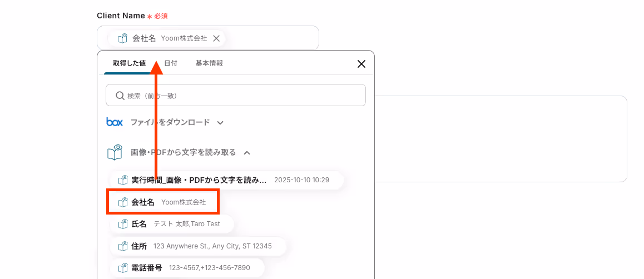The image size is (644, 279).
Task: Switch to the 取得した値 tab
Action: 129,63
